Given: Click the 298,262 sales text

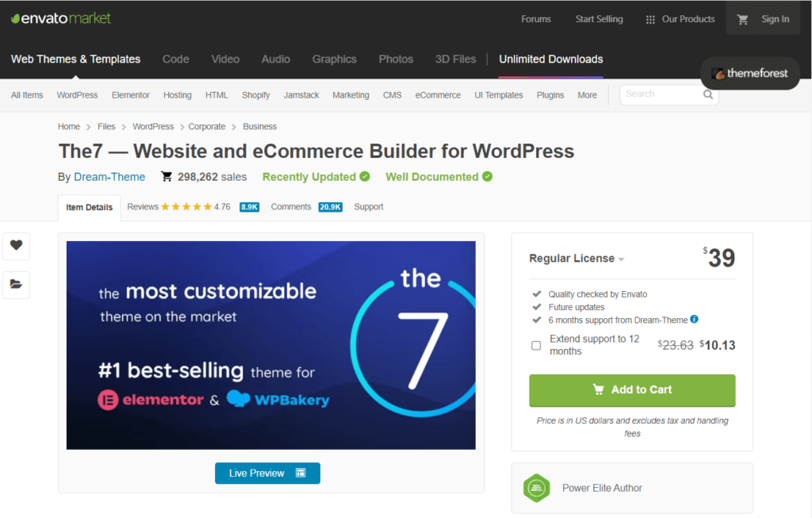Looking at the screenshot, I should click(x=213, y=177).
